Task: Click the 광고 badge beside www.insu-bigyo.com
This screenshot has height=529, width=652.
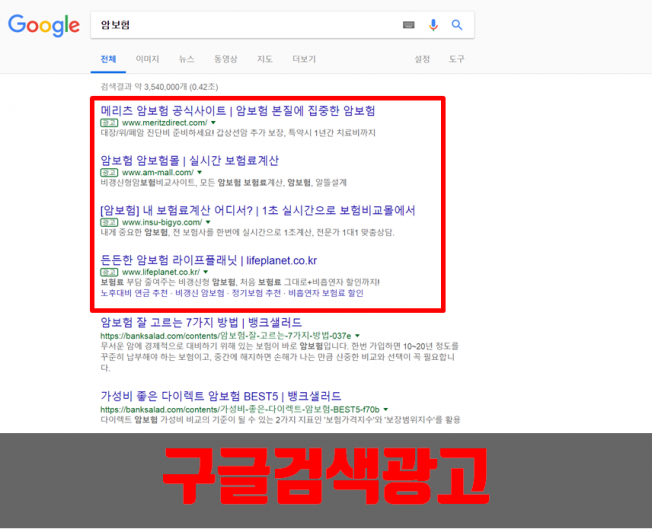Action: (x=109, y=222)
